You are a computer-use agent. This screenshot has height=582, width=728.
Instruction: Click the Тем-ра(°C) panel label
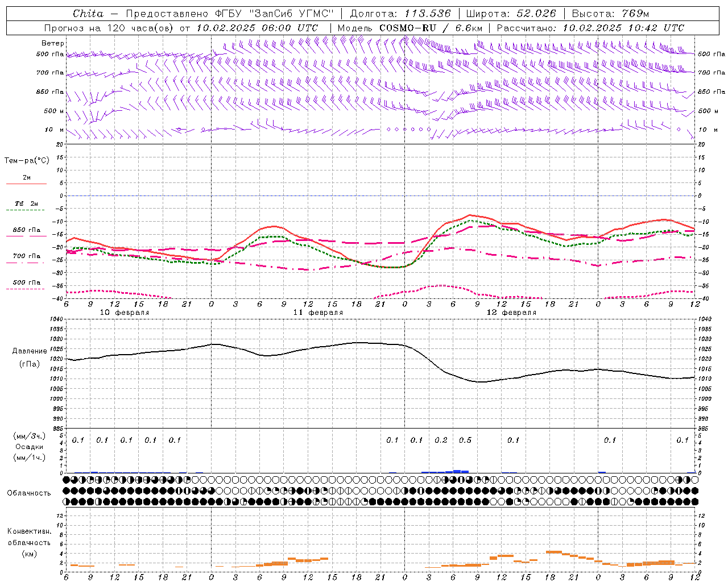pos(27,161)
